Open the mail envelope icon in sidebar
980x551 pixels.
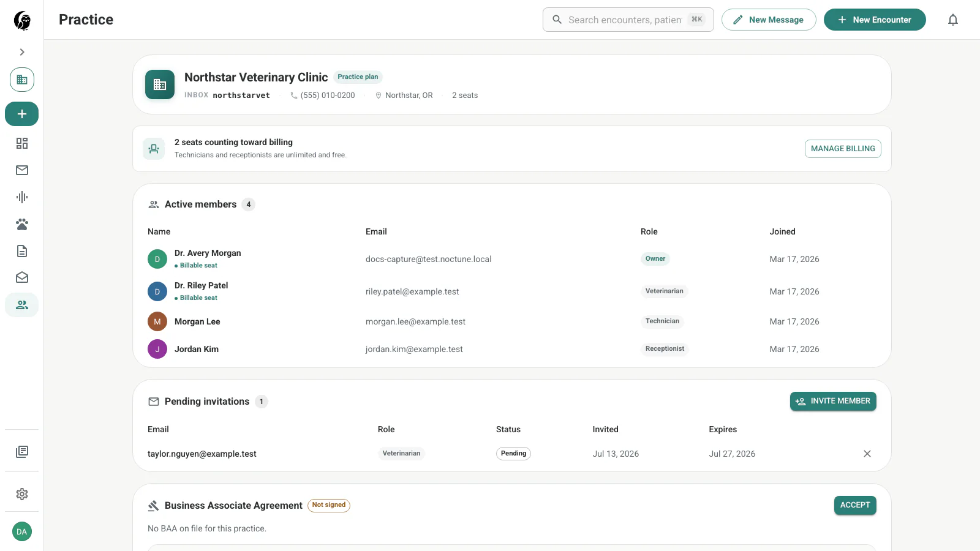(22, 170)
